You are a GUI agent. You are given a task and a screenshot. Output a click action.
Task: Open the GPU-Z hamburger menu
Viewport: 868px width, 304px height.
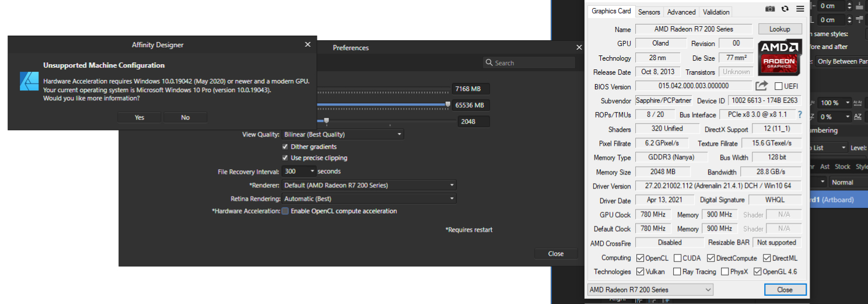click(800, 9)
